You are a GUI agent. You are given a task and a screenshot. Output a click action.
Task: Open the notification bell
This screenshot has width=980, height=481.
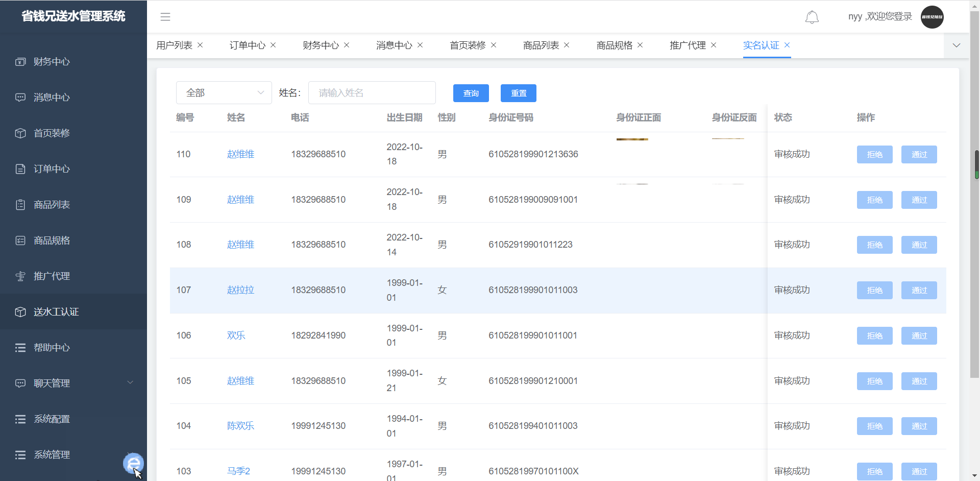(x=812, y=17)
